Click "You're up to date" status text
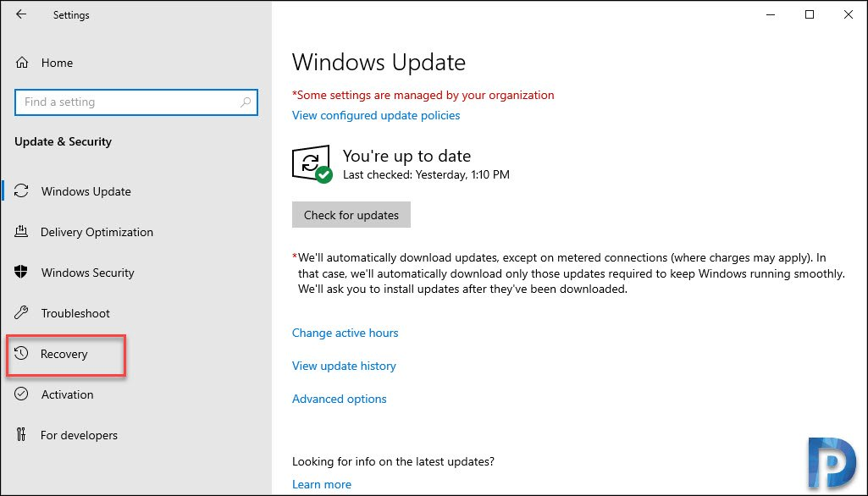Image resolution: width=868 pixels, height=496 pixels. click(406, 156)
